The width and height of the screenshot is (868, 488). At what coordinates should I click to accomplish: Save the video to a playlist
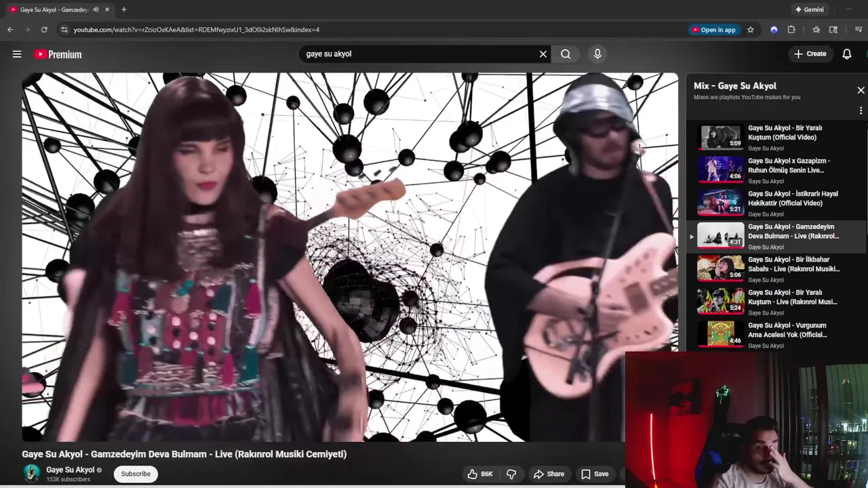tap(595, 474)
